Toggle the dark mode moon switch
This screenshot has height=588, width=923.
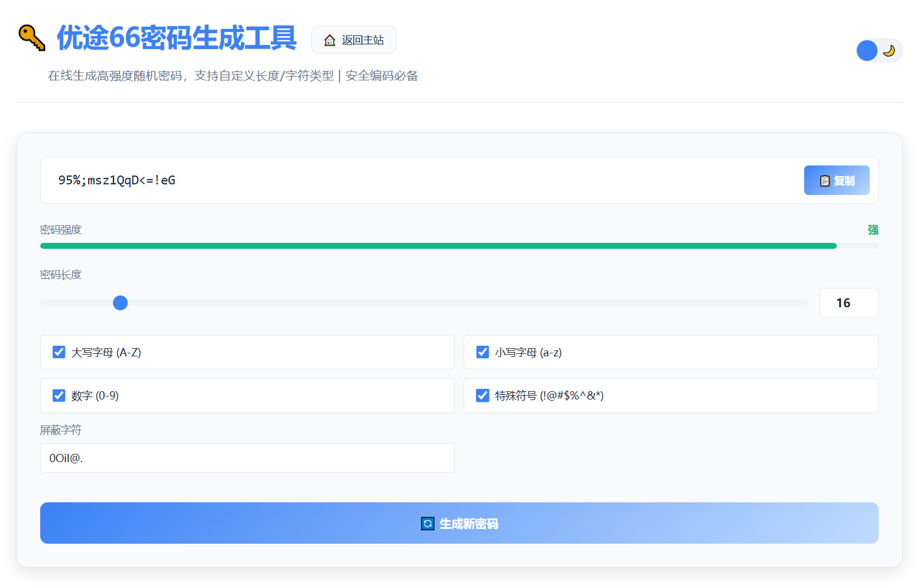pyautogui.click(x=879, y=51)
